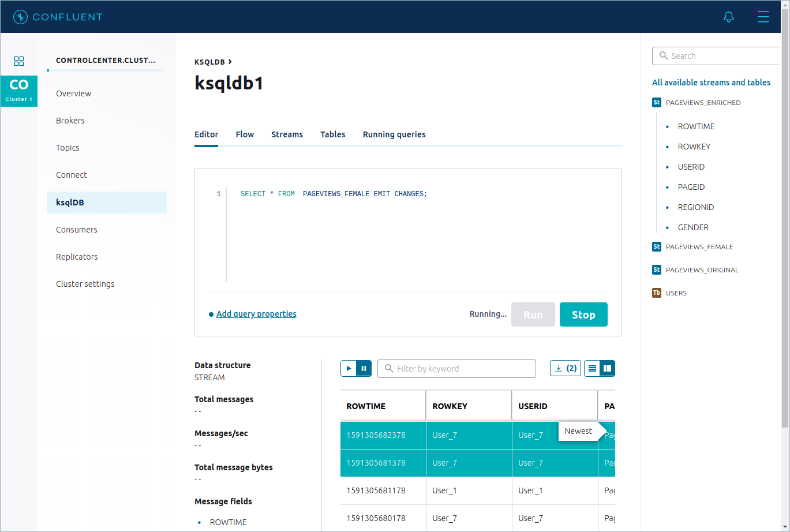The height and width of the screenshot is (532, 790).
Task: Click GENDER field under PAGEVIEWS_ENRICHED
Action: [693, 227]
